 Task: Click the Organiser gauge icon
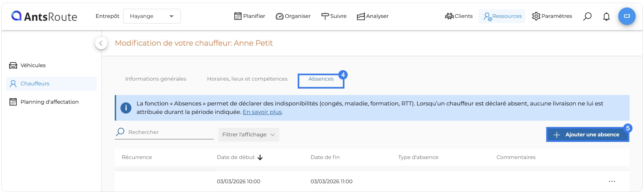coord(280,17)
